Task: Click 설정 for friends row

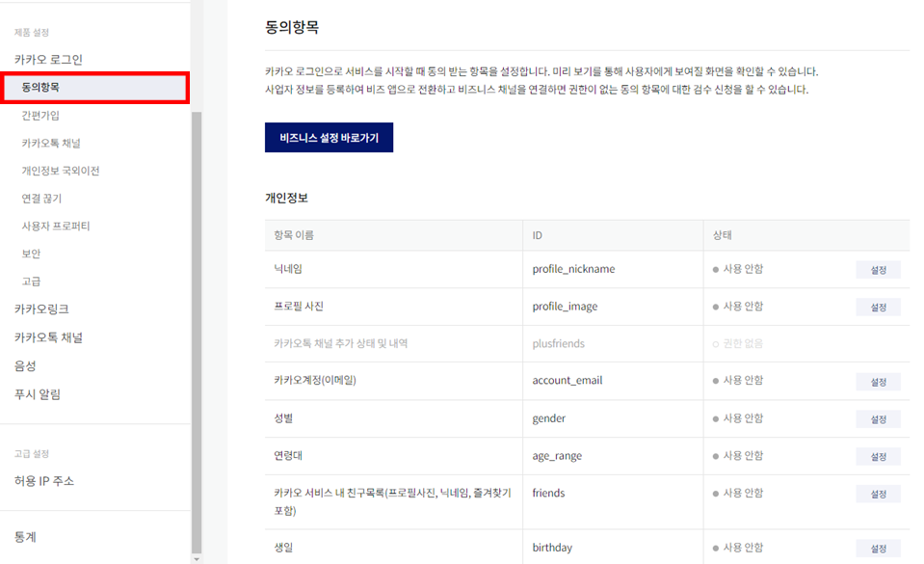Action: click(878, 494)
